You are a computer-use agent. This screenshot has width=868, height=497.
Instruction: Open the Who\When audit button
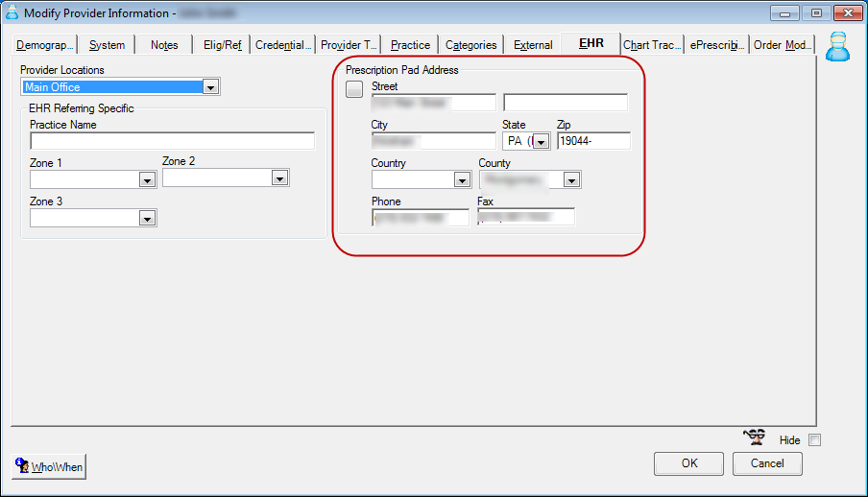(49, 466)
